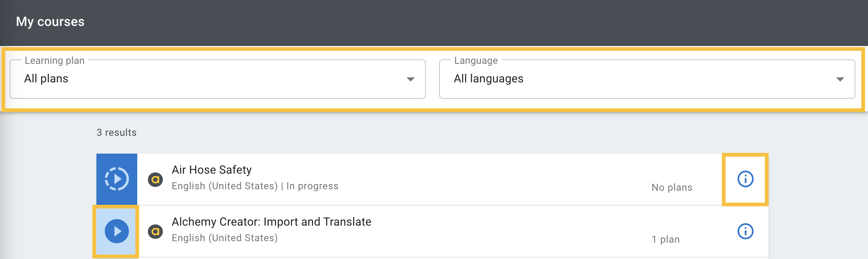868x259 pixels.
Task: Show info for Alchemy Creator course
Action: pos(745,231)
